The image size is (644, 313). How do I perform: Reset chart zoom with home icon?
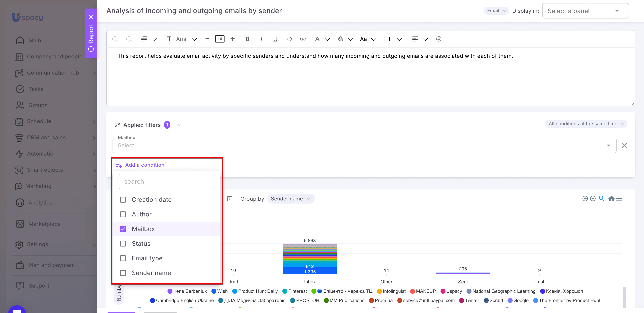(611, 199)
